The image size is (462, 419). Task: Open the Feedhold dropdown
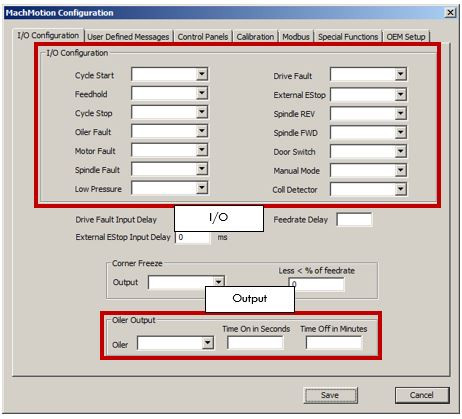coord(169,93)
